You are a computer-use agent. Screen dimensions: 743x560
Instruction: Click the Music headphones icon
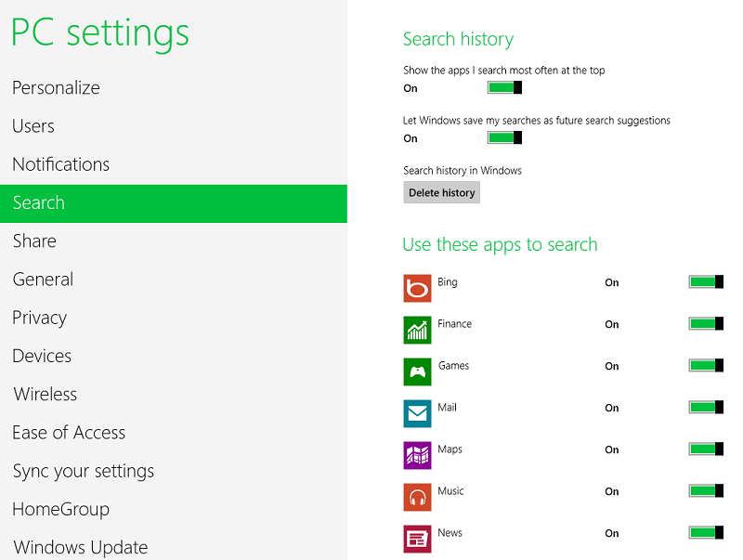coord(417,497)
